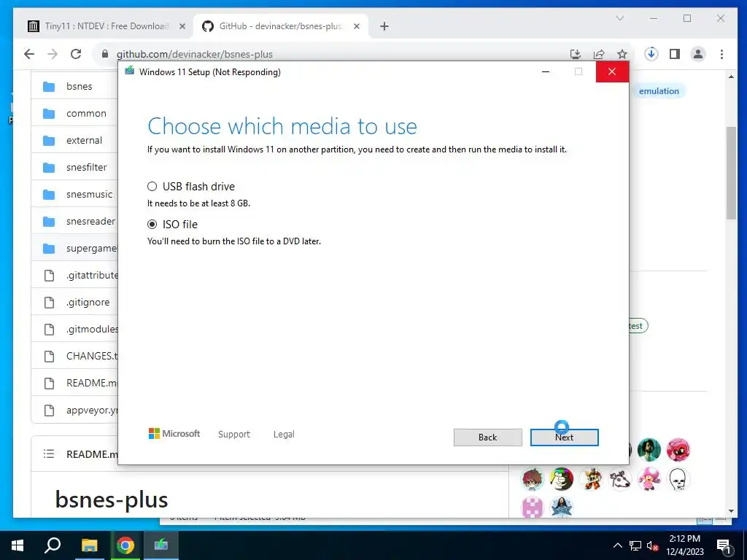The width and height of the screenshot is (747, 560).
Task: Click the README outline list icon
Action: coord(49,454)
